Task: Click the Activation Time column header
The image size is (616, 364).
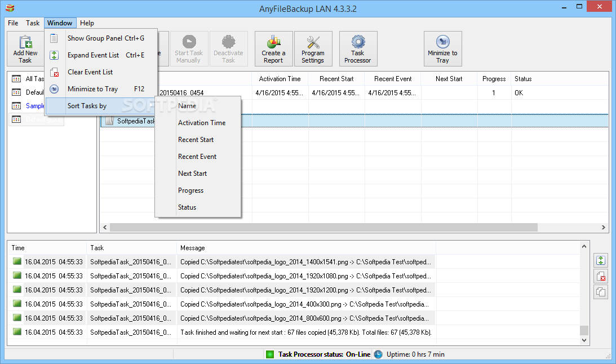Action: 280,79
